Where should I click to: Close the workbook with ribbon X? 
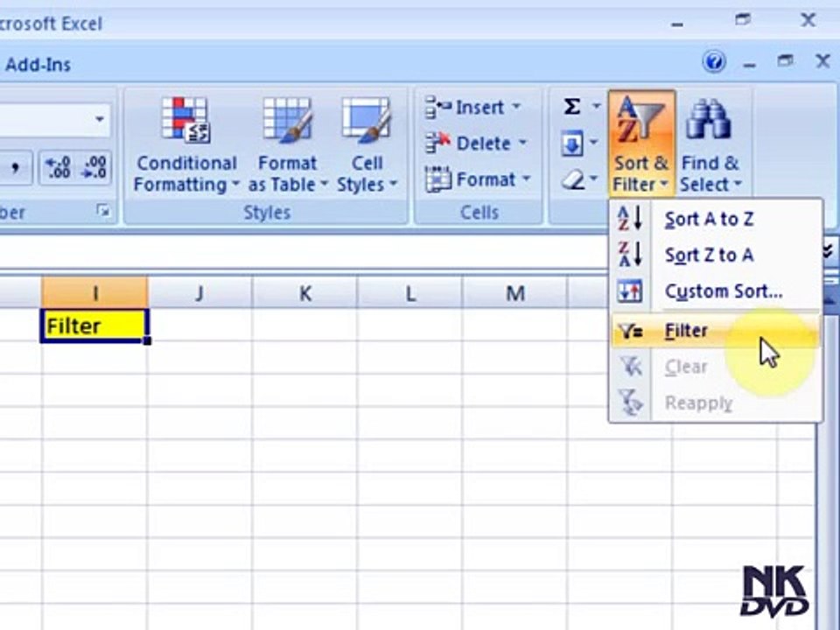tap(822, 61)
